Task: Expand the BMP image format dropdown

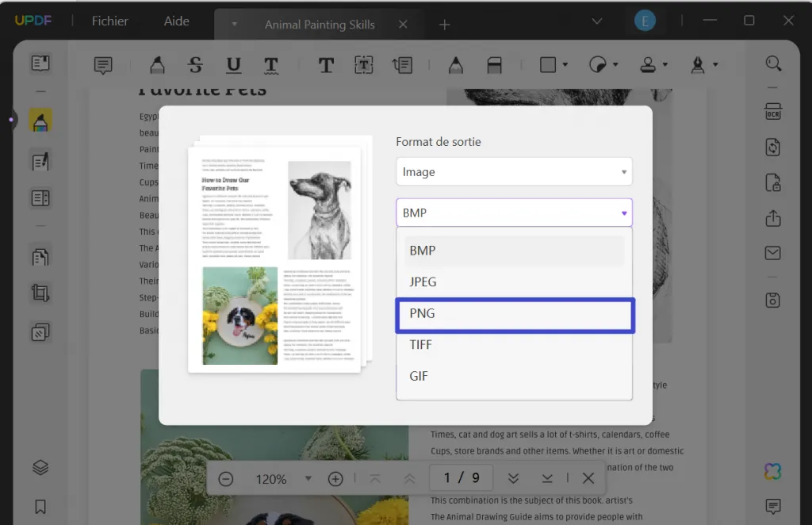Action: coord(514,213)
